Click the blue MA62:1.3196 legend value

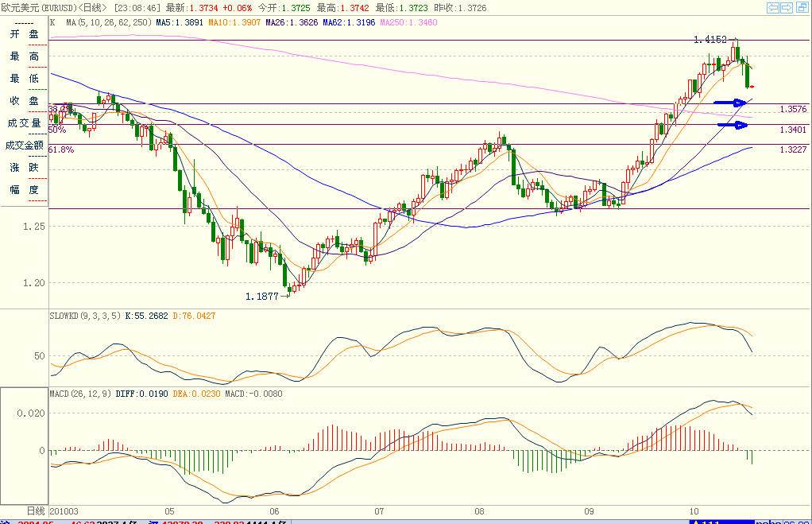349,22
